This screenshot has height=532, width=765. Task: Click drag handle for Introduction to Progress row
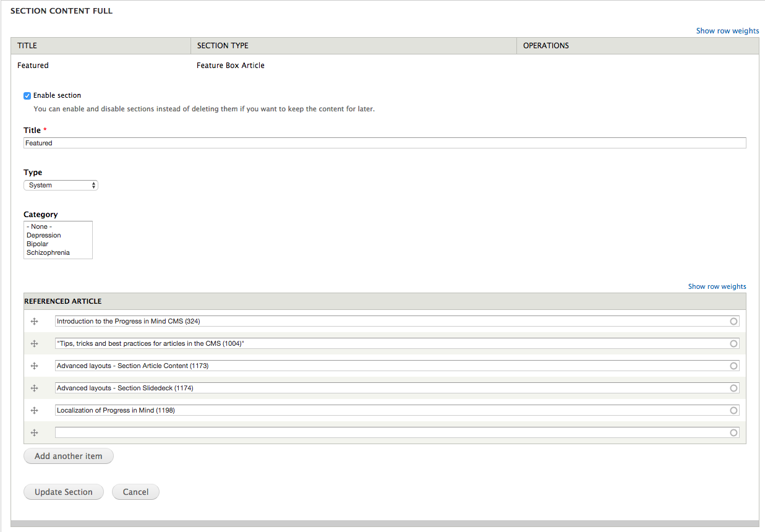click(x=35, y=322)
